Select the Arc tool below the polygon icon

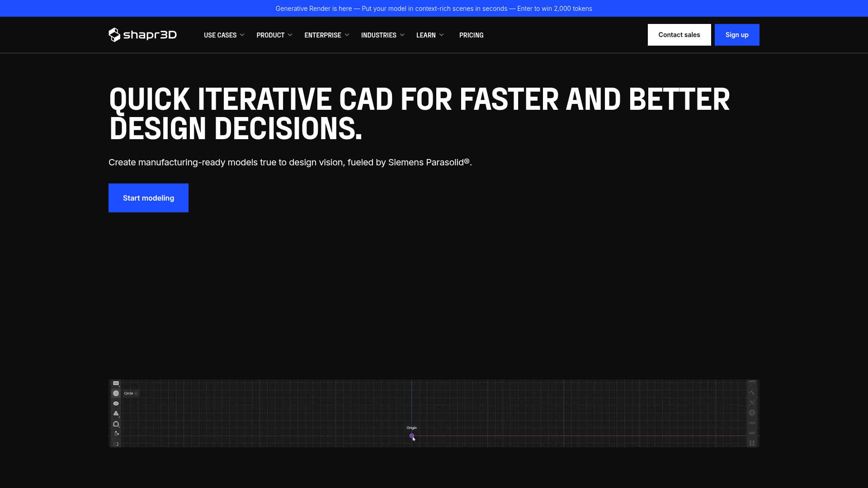(116, 423)
